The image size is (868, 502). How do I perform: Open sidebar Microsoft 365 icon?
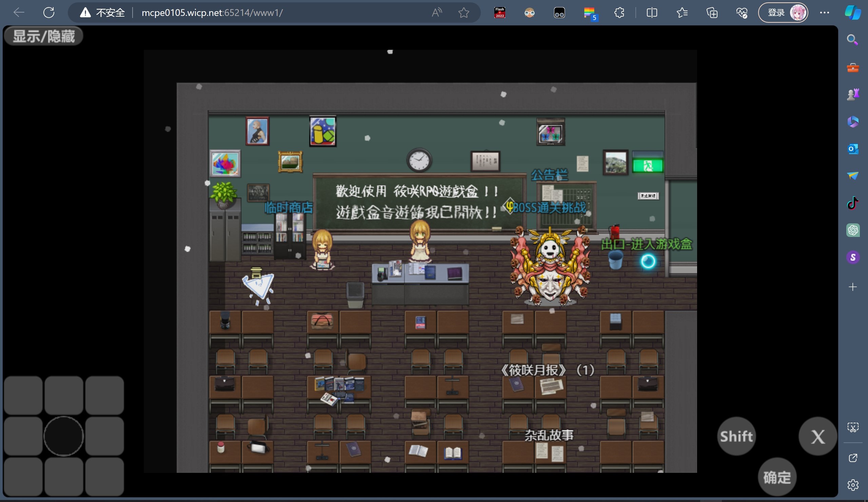852,122
